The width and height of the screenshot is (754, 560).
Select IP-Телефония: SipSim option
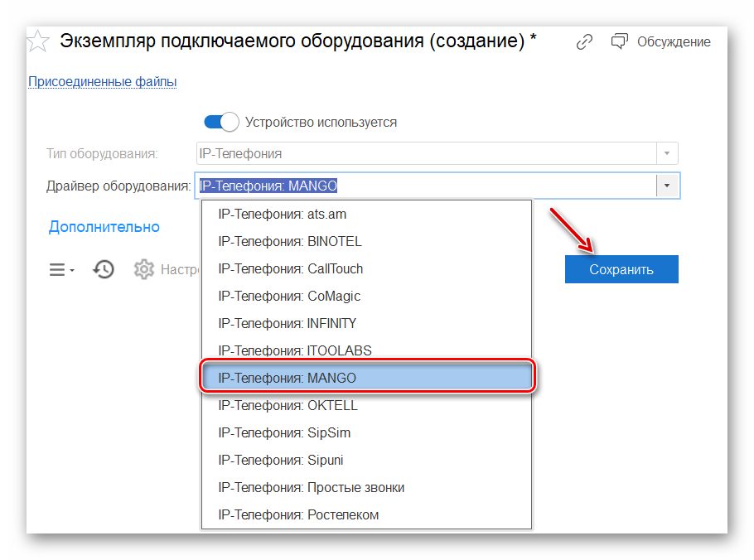[366, 432]
